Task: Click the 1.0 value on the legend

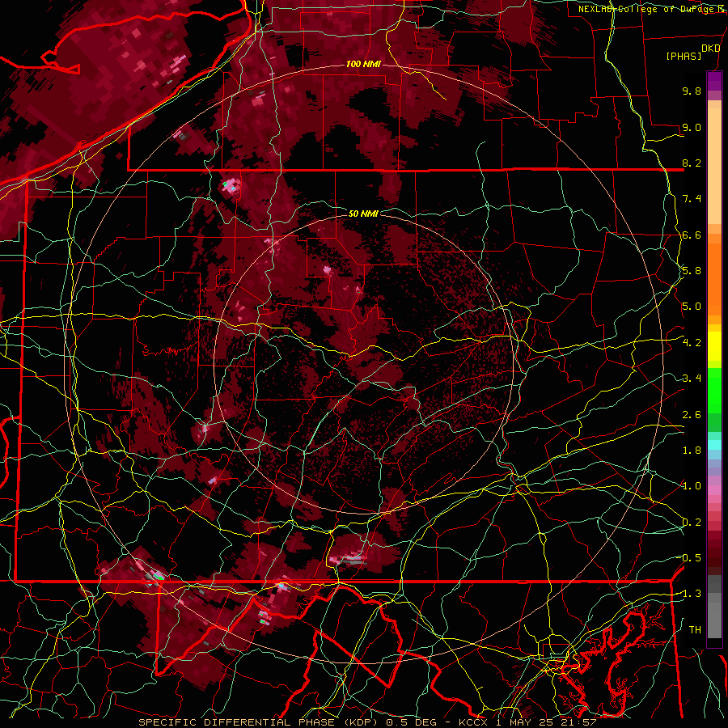Action: [692, 486]
